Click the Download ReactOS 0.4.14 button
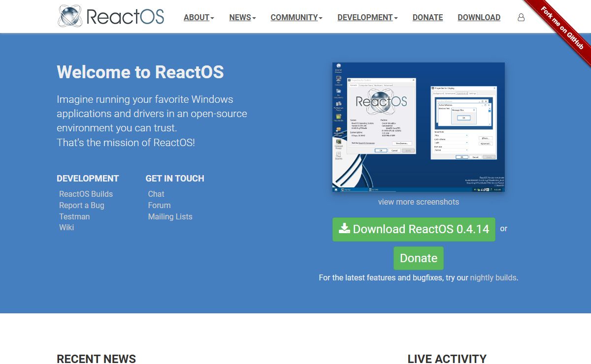591x364 pixels. (x=414, y=229)
